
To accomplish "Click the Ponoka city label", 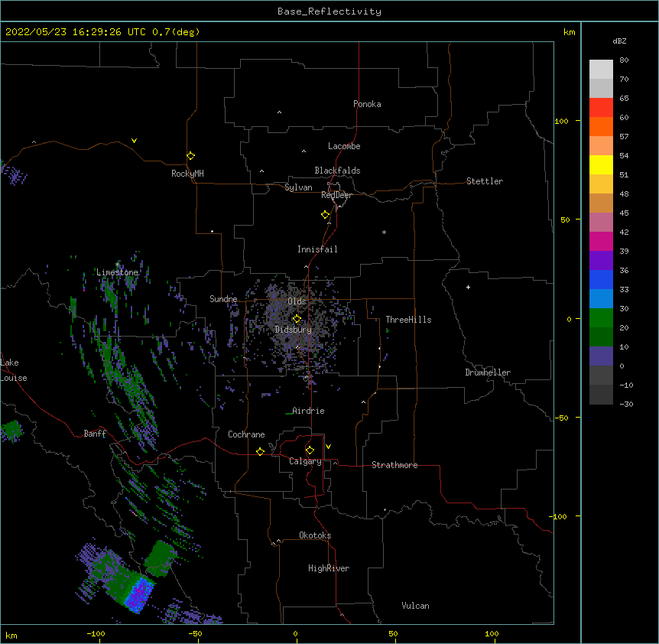I will point(367,104).
